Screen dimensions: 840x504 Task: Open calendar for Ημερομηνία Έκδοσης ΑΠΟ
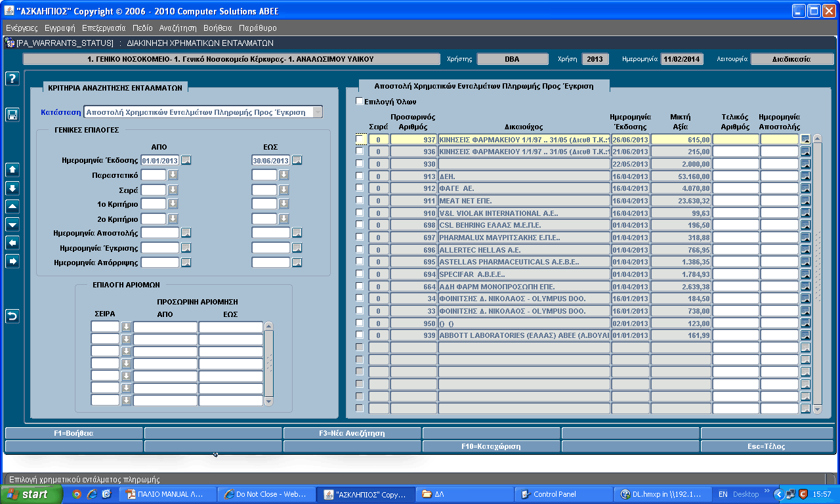coord(186,160)
